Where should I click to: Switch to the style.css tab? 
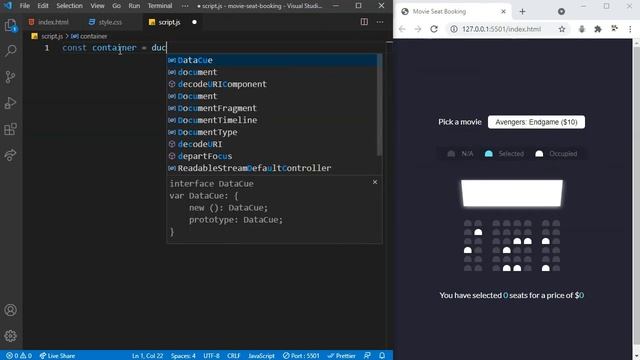click(105, 22)
